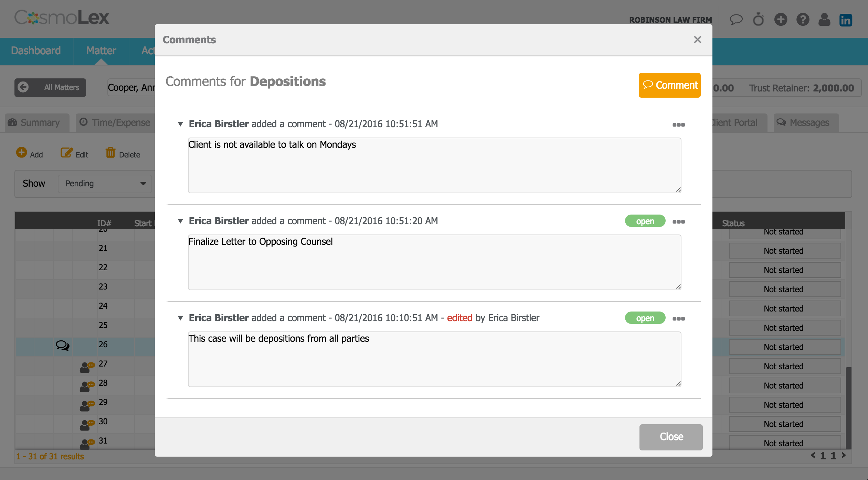
Task: Click the client comment icon on row 28
Action: [87, 386]
